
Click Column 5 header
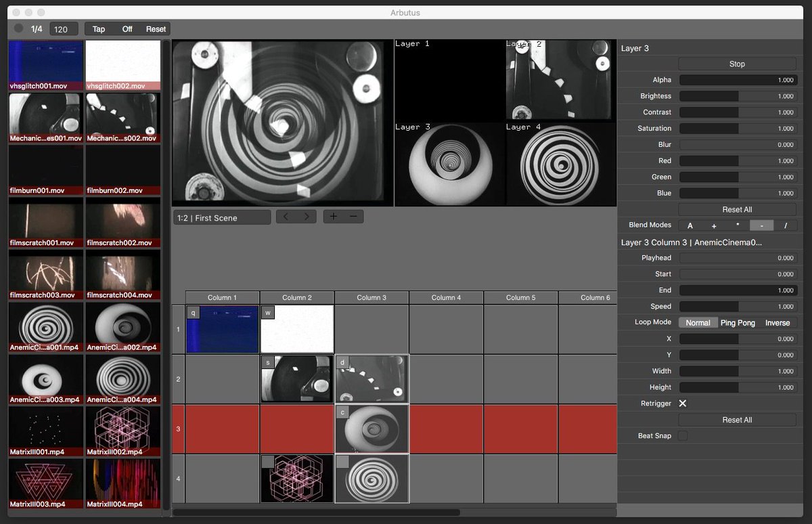point(520,297)
